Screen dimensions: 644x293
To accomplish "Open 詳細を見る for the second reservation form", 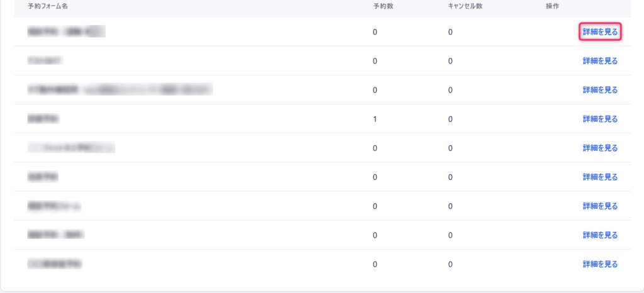I will click(600, 61).
